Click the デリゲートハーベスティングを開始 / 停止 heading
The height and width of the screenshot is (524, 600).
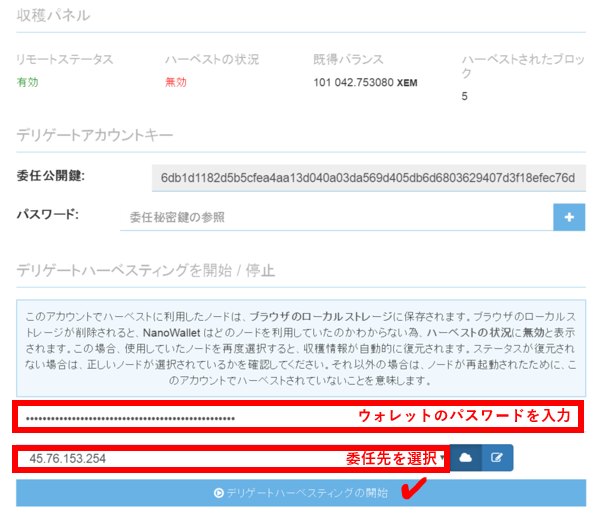click(x=146, y=271)
